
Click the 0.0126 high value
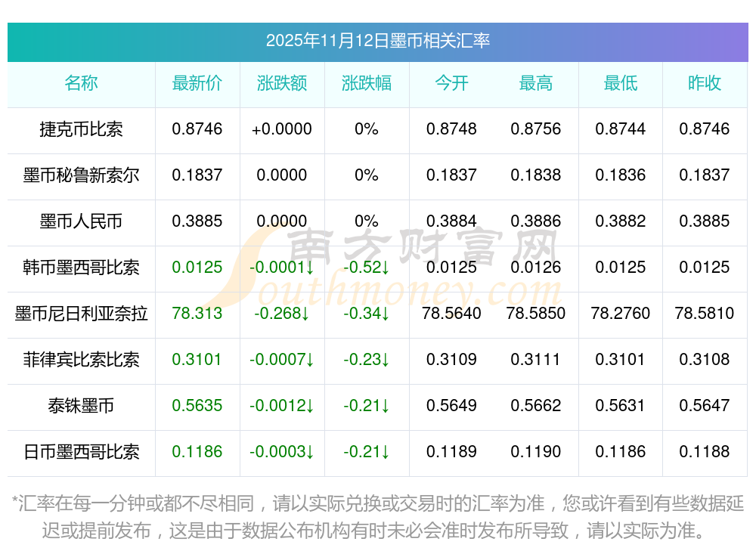pos(536,267)
